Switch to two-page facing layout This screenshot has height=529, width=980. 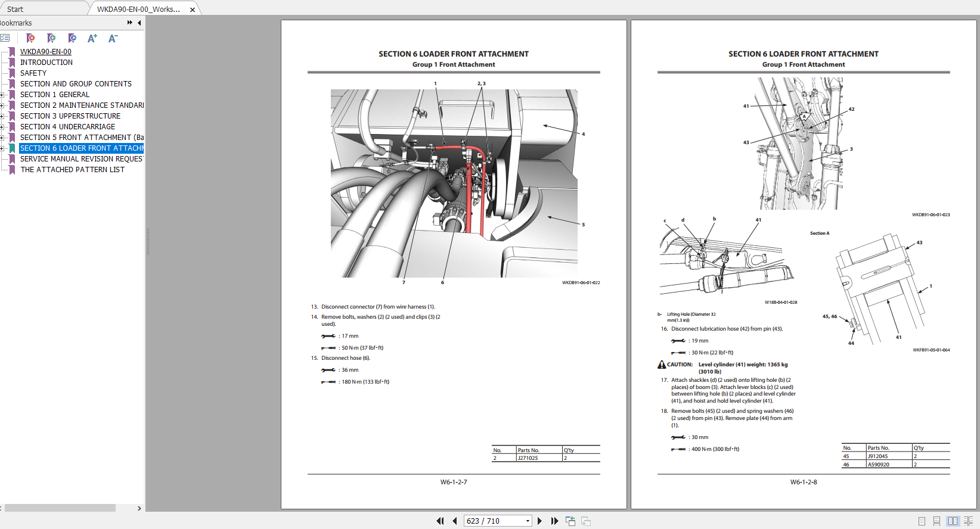tap(953, 521)
